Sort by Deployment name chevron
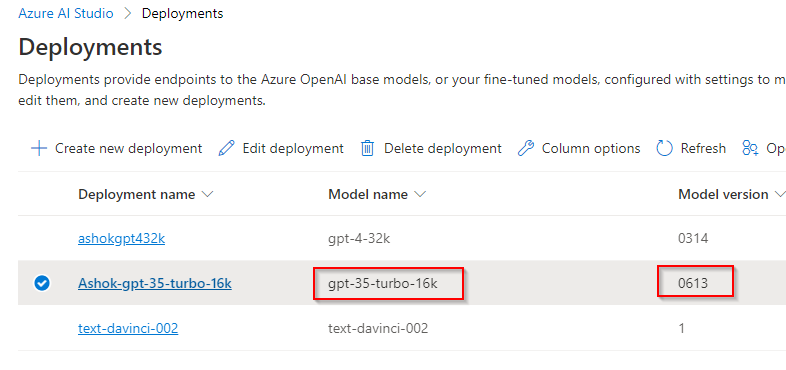Screen dimensions: 786x370 pos(207,195)
